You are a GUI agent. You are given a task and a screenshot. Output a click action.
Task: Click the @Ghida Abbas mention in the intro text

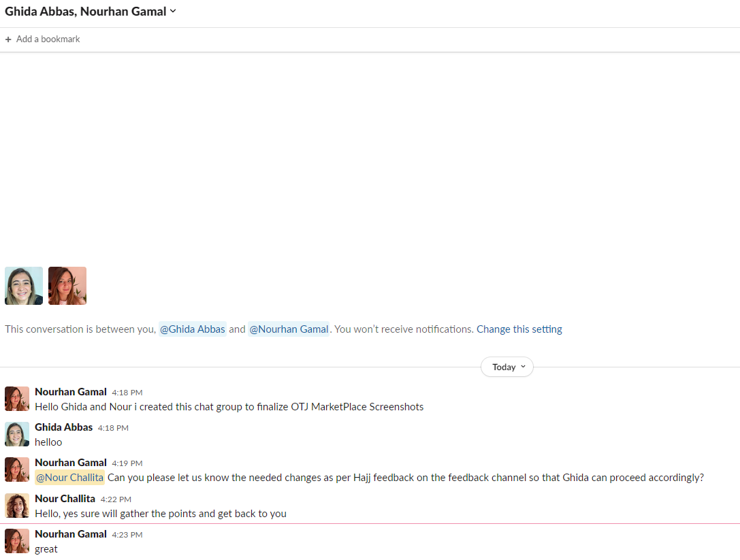tap(192, 329)
